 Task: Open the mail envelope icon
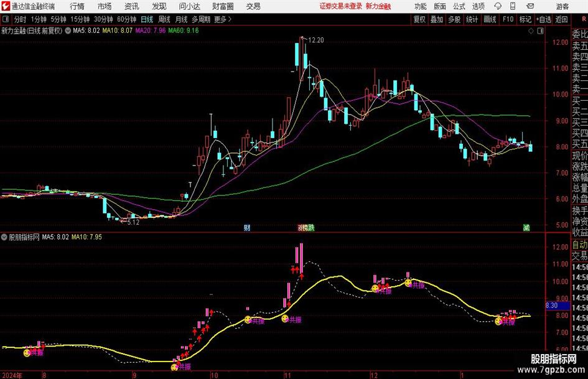(530, 6)
